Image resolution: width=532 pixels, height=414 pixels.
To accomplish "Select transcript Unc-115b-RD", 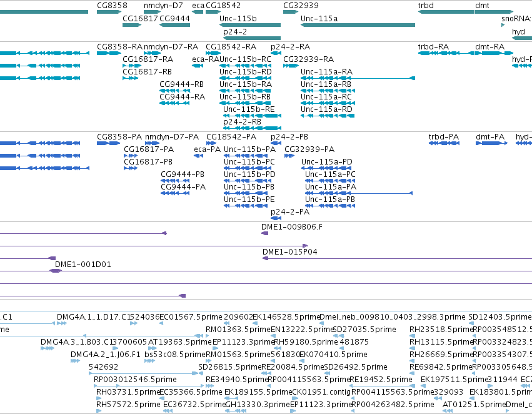I will [245, 78].
